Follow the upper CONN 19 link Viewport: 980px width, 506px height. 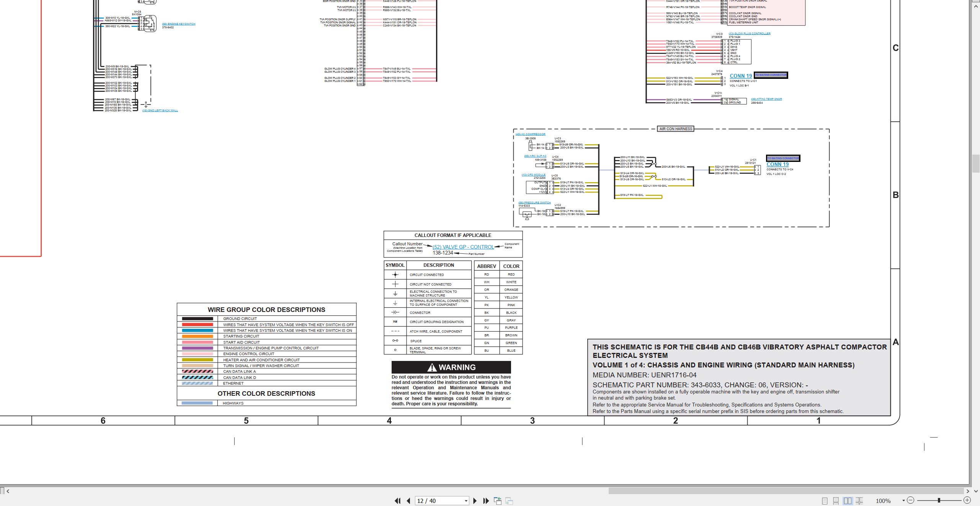tap(741, 76)
